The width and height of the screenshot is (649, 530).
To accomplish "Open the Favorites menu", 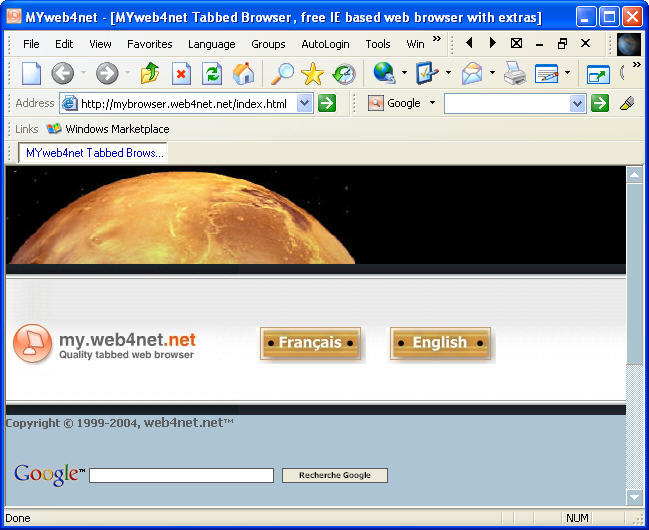I will 149,44.
